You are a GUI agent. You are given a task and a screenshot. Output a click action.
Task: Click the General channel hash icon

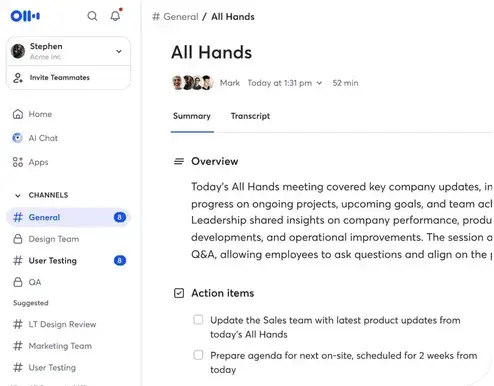(x=18, y=217)
